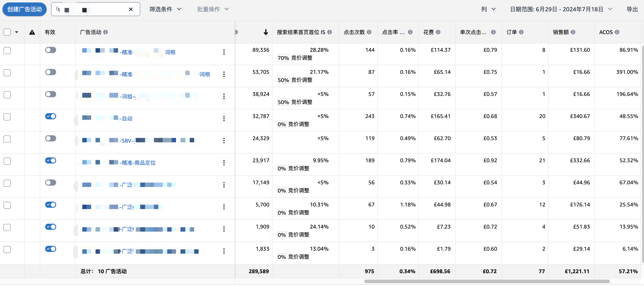Click the info icon beside 广告活动 header
This screenshot has height=286, width=644.
(106, 32)
